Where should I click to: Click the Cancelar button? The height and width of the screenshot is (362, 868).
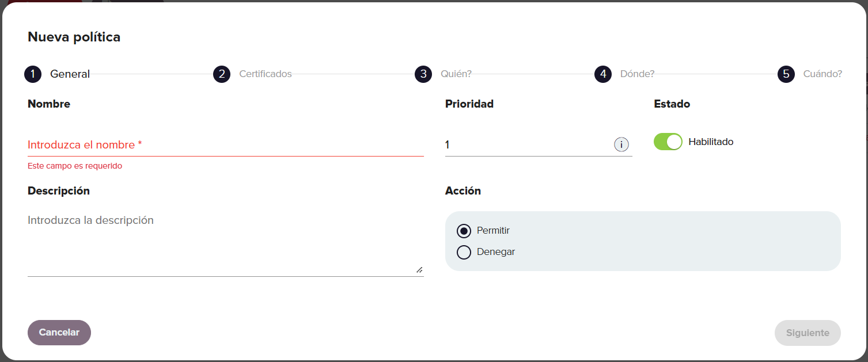click(x=59, y=333)
